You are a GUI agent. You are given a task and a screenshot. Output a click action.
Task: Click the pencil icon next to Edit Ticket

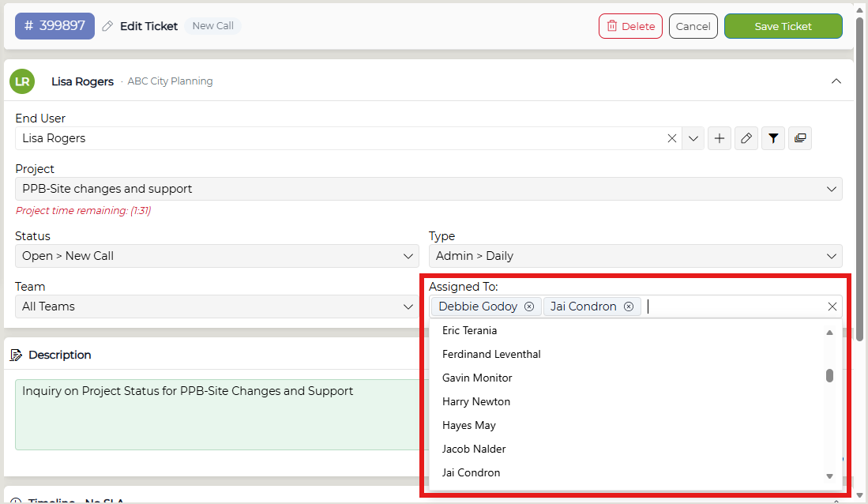pos(107,26)
